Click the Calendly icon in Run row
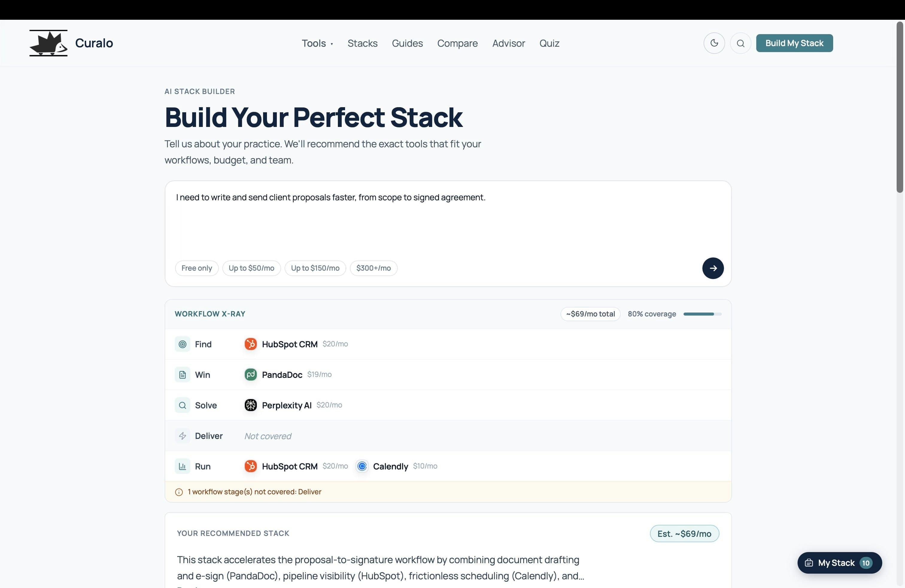 coord(362,466)
